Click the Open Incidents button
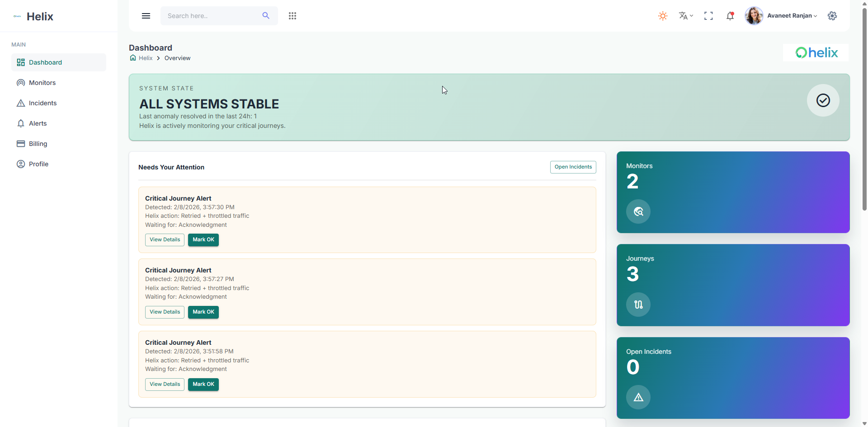868x427 pixels. (573, 167)
